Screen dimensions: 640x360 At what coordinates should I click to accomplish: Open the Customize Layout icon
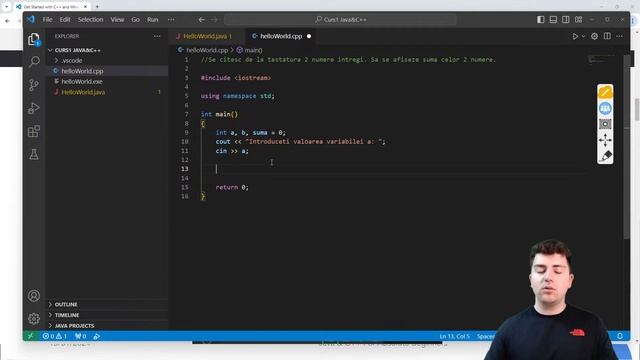tap(578, 19)
